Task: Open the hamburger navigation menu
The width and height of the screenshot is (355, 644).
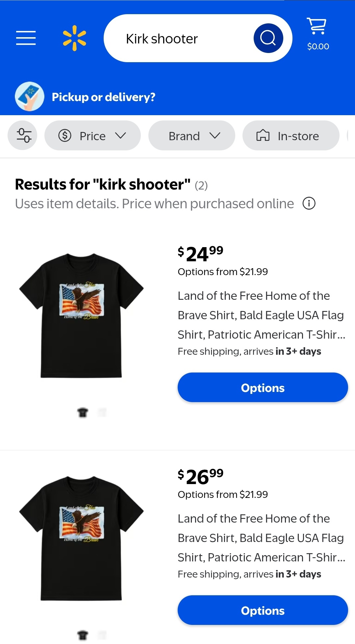Action: coord(26,38)
